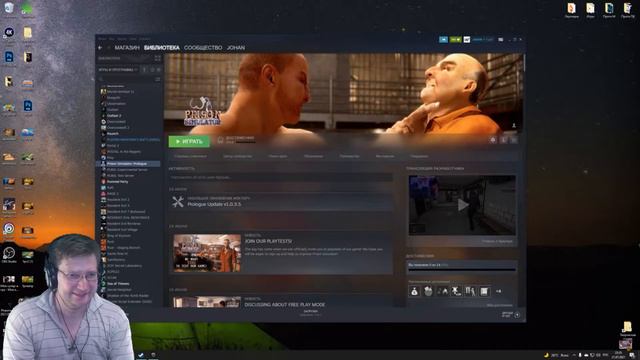640x360 pixels.
Task: Switch to Big Picture mode icon
Action: point(501,40)
